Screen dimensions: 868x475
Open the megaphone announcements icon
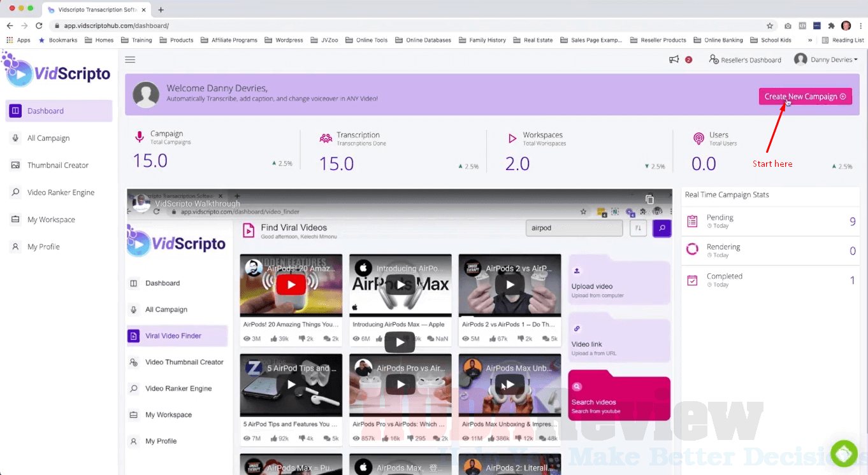[674, 59]
